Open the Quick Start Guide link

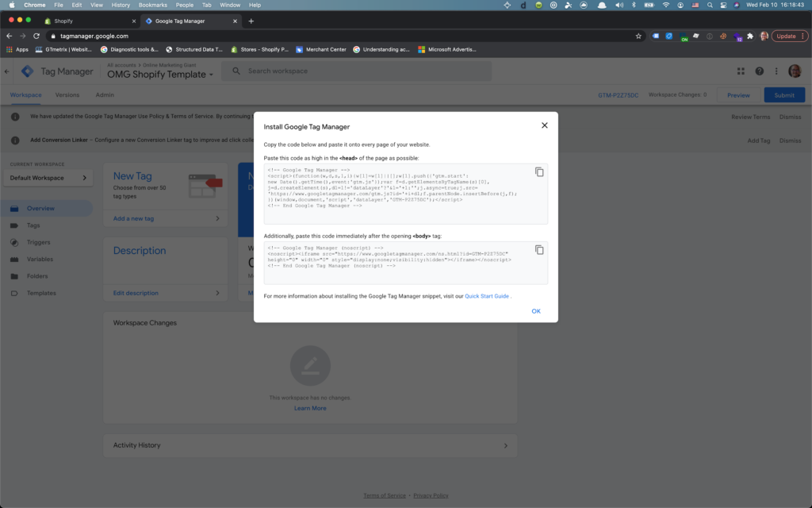point(487,296)
